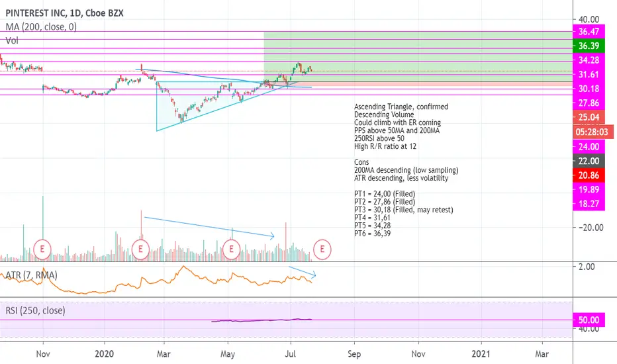617x364 pixels.
Task: Click the 18.27 price label
Action: [589, 203]
